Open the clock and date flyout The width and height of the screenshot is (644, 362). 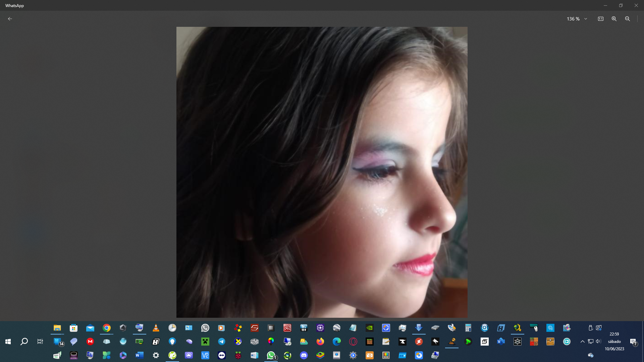614,342
